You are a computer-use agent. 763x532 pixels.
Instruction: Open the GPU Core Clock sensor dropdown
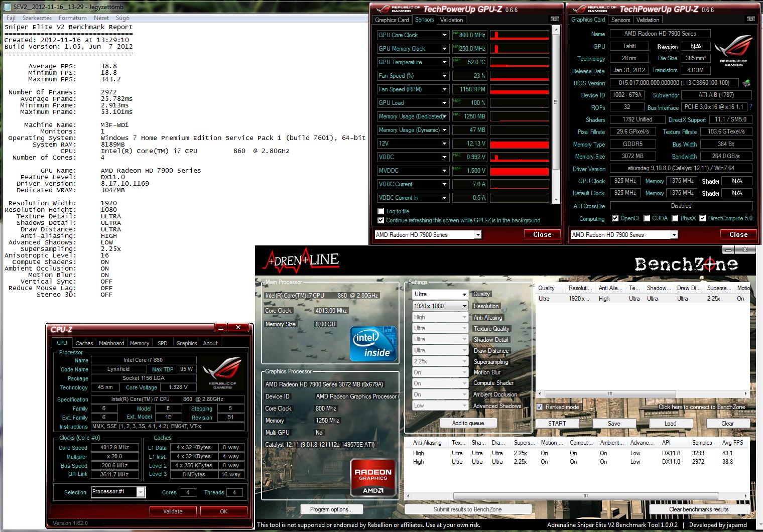444,35
